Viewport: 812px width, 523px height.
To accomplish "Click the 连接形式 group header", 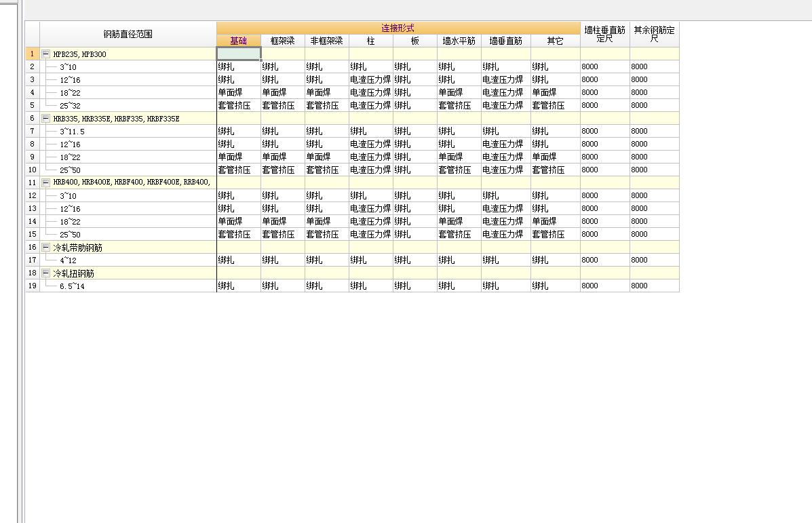I will pos(398,28).
